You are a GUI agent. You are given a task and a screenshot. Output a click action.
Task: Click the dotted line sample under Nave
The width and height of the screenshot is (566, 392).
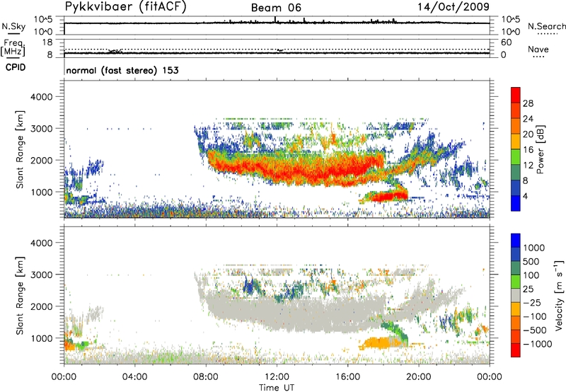coord(538,57)
